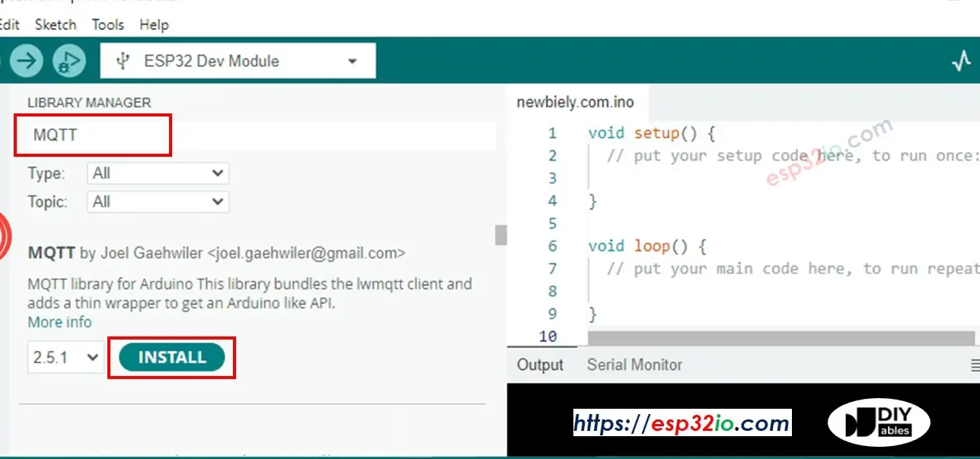
Task: Click the void loop() code line
Action: pyautogui.click(x=647, y=246)
